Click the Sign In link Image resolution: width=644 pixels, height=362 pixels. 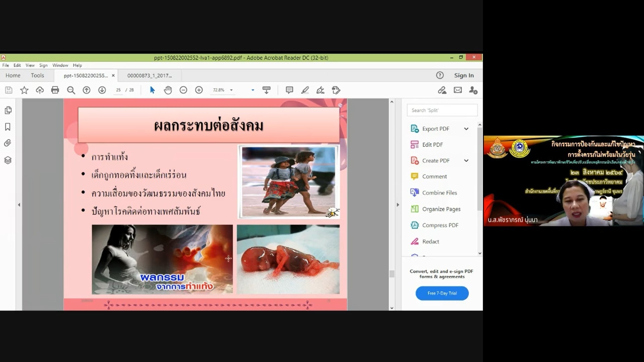(x=464, y=75)
